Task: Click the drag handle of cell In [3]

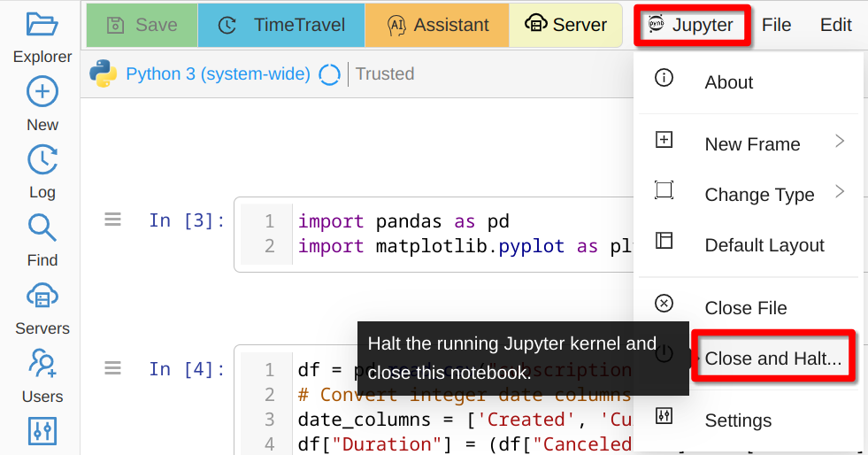Action: pyautogui.click(x=112, y=220)
